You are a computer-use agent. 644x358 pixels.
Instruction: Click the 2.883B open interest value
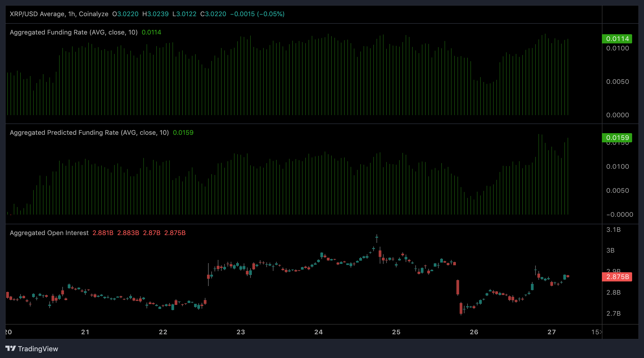[128, 233]
